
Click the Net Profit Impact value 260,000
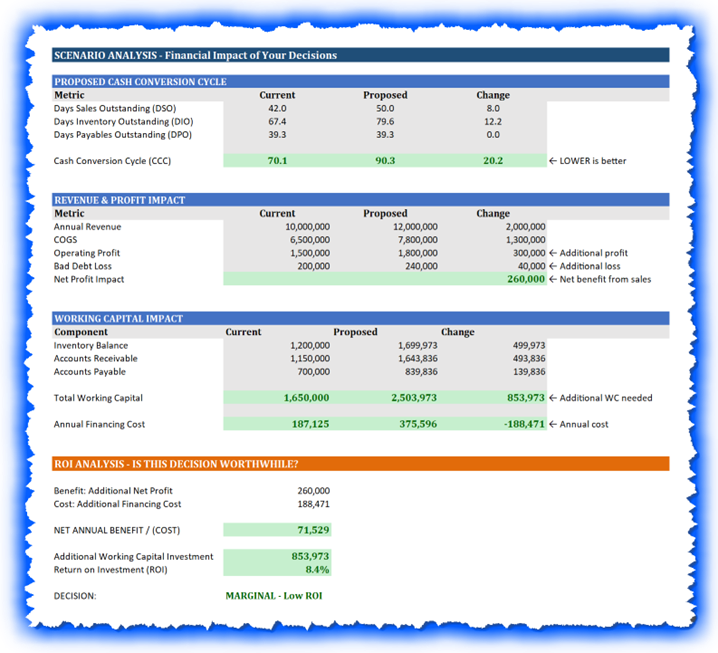tap(525, 279)
